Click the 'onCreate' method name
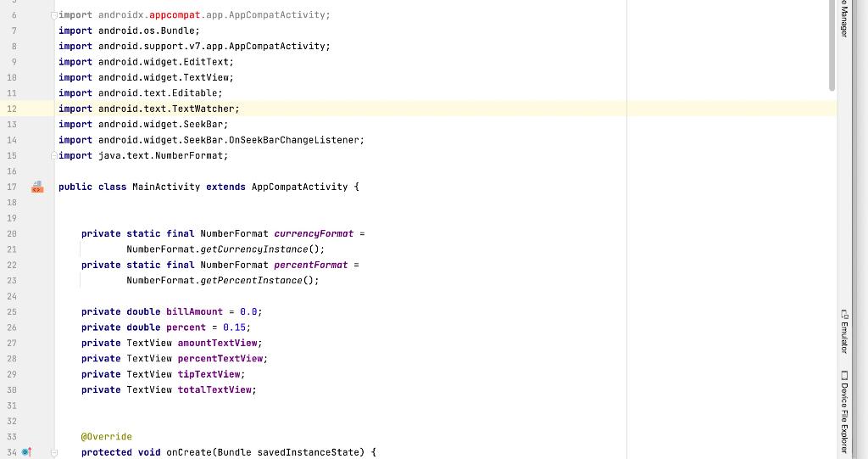 click(189, 452)
